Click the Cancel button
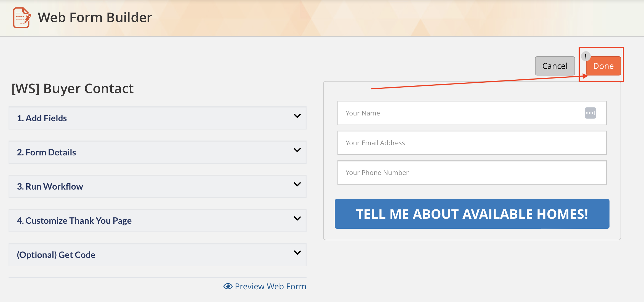Viewport: 644px width, 302px height. click(555, 66)
